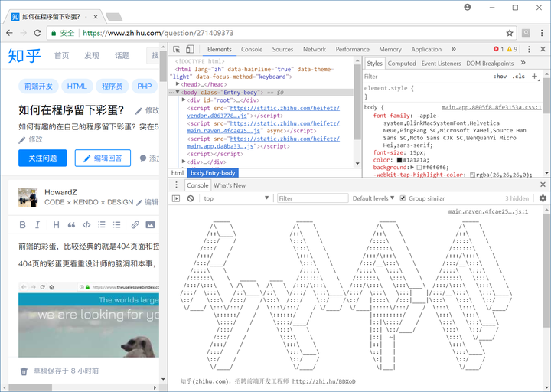551x392 pixels.
Task: Toggle :hov element state button
Action: pos(500,77)
